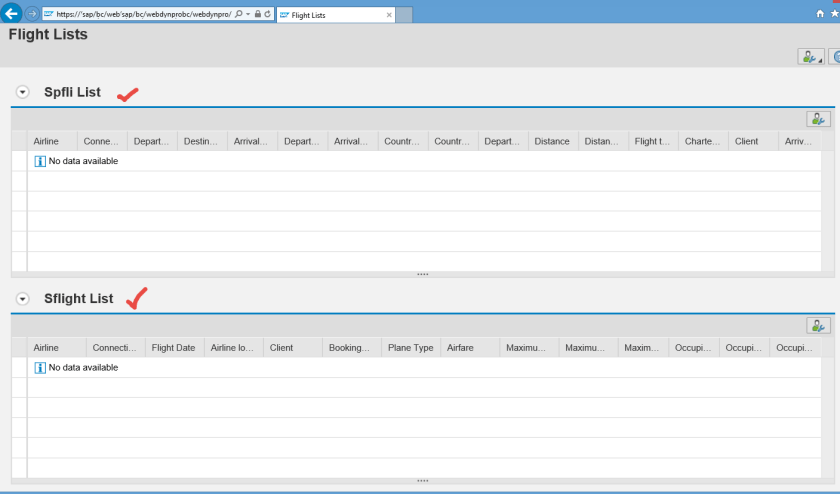
Task: Close the Flight Lists browser tab
Action: (x=389, y=15)
